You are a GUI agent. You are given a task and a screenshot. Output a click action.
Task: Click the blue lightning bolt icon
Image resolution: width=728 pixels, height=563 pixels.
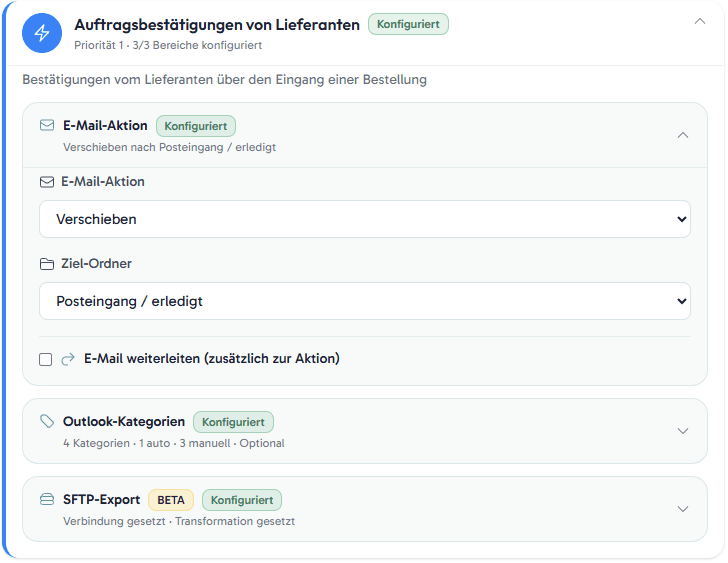pyautogui.click(x=42, y=33)
